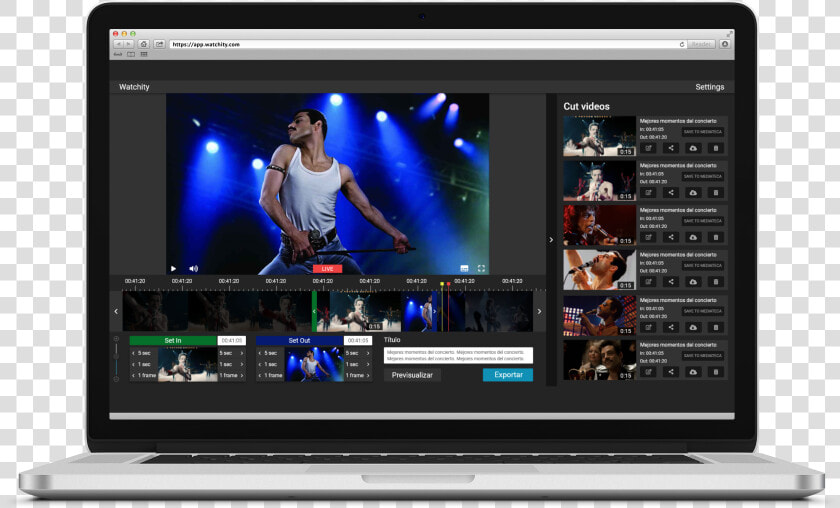Click the Watchity logo text
840x508 pixels.
pos(134,87)
